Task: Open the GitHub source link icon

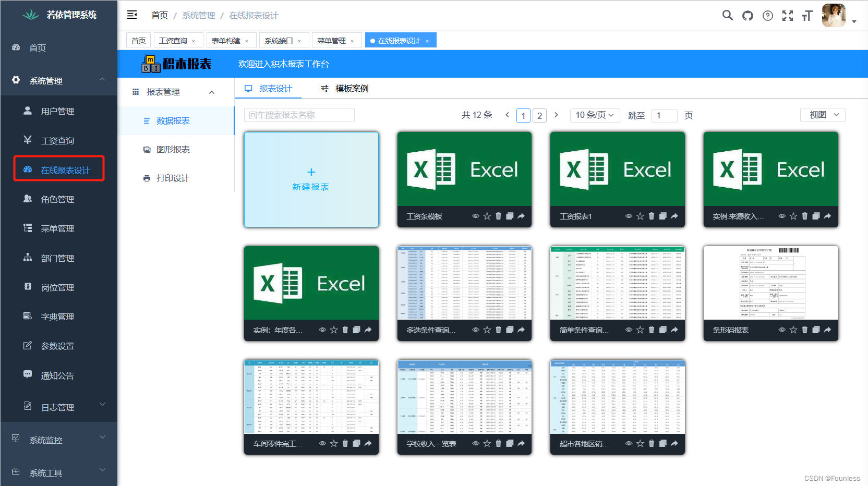Action: tap(748, 16)
